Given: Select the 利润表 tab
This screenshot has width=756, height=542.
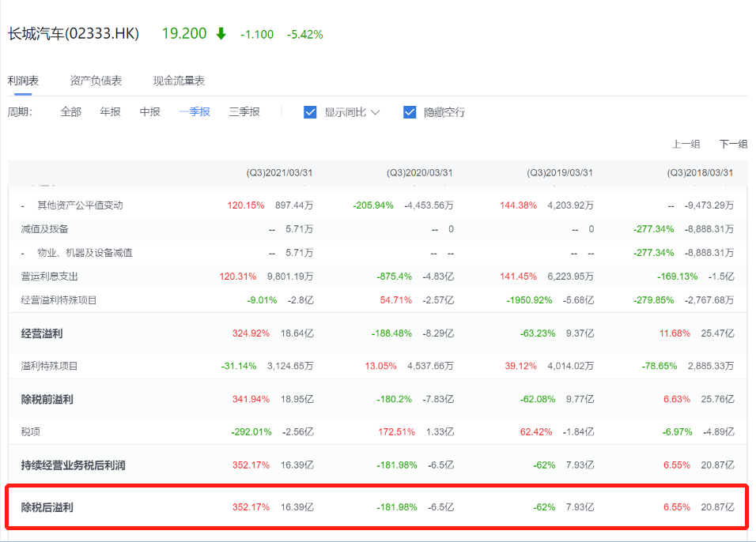Looking at the screenshot, I should coord(23,81).
